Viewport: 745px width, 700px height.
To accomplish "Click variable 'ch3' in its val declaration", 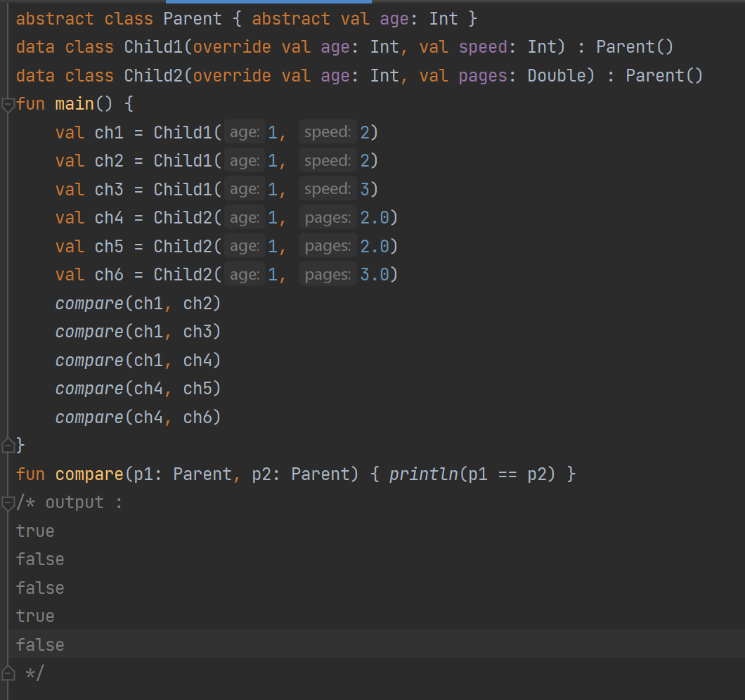I will point(109,190).
